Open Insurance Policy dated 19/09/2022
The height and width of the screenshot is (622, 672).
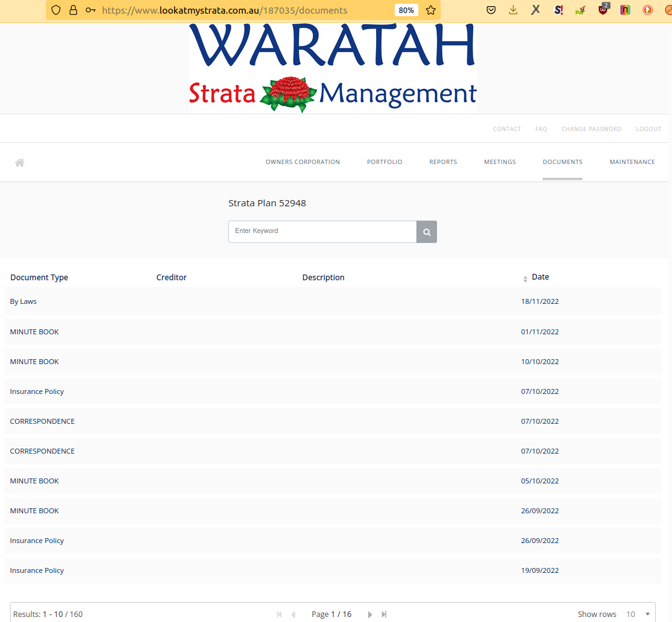(333, 570)
